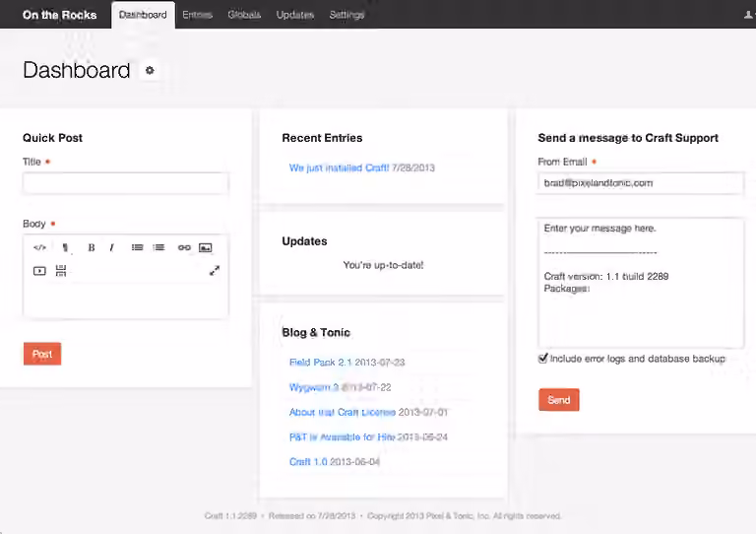
Task: Click the Quick Post widget heading
Action: coord(52,138)
